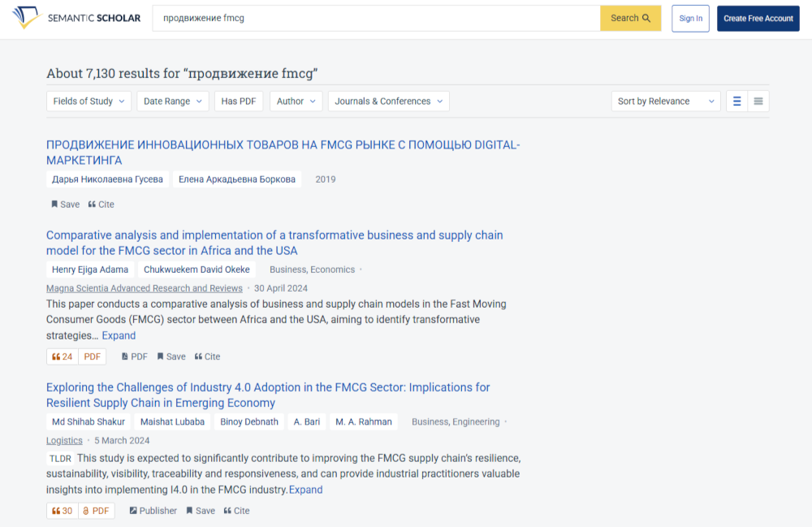Cite the Industry 4.0 Adoption paper
The height and width of the screenshot is (527, 812).
pyautogui.click(x=237, y=511)
